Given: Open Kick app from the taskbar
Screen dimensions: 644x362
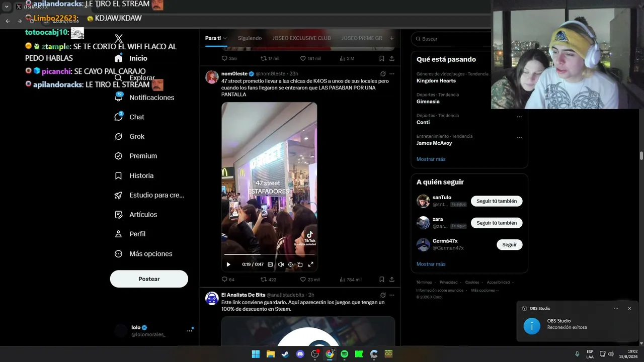Looking at the screenshot, I should (x=359, y=354).
